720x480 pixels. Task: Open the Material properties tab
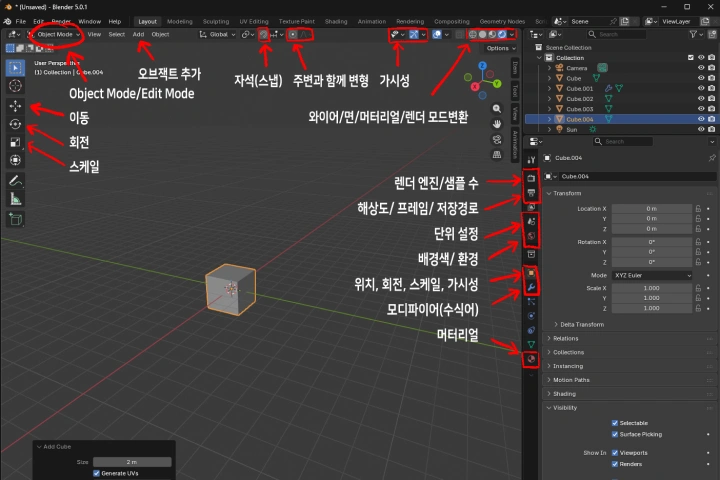(x=531, y=359)
